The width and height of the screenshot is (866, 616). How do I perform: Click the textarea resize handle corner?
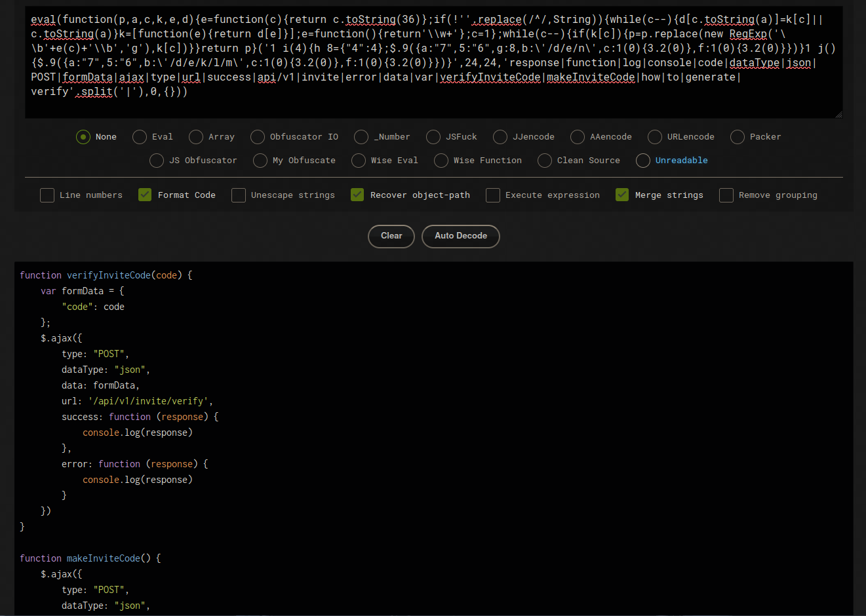838,115
